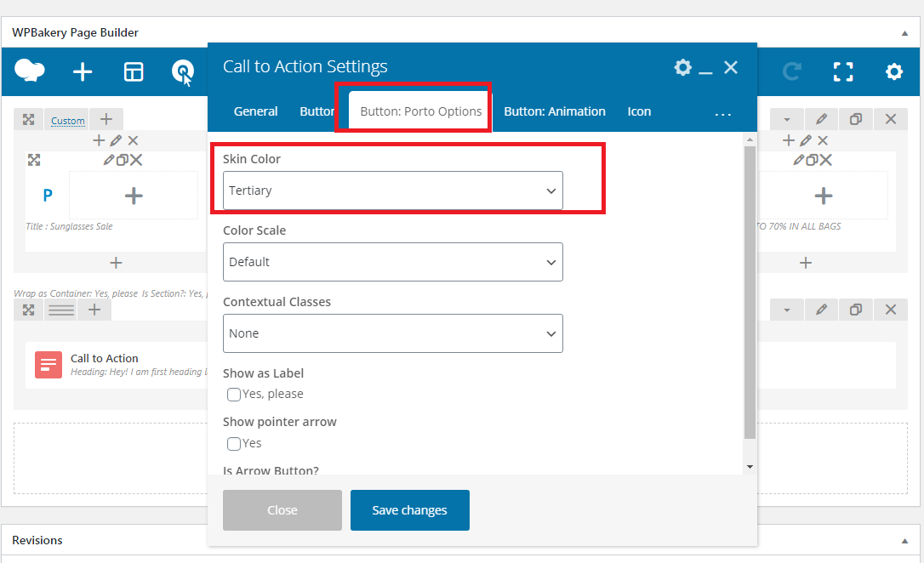Image resolution: width=924 pixels, height=563 pixels.
Task: Open the templates layout icon
Action: click(x=134, y=72)
